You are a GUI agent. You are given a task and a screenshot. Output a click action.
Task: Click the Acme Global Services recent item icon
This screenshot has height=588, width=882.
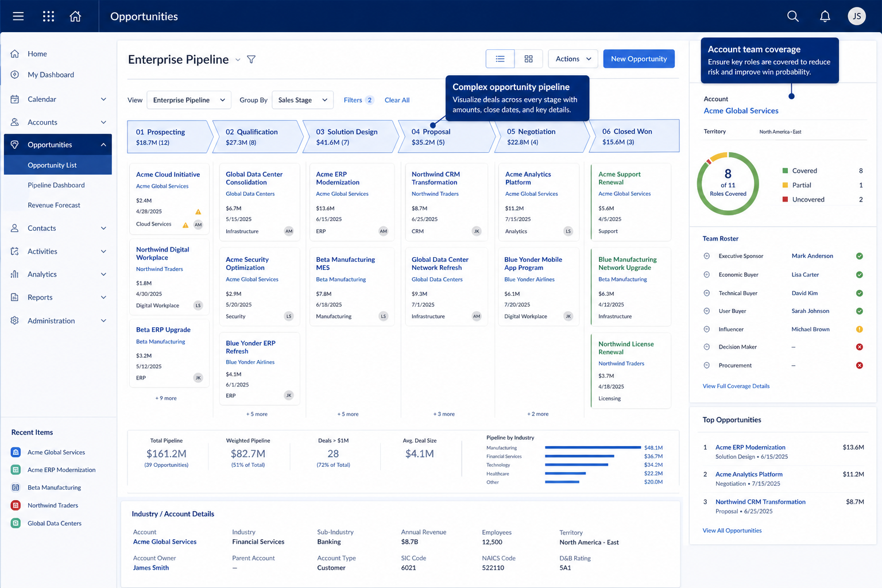[x=16, y=452]
